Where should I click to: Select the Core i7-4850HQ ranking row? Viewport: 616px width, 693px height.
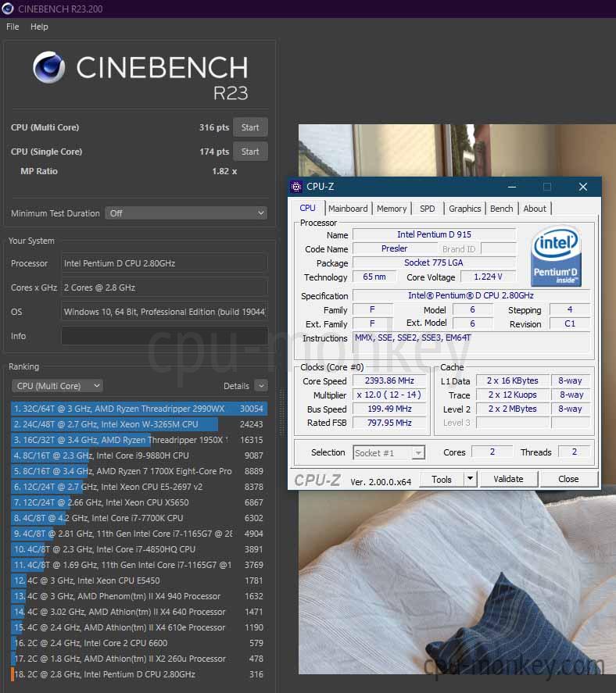tap(139, 549)
